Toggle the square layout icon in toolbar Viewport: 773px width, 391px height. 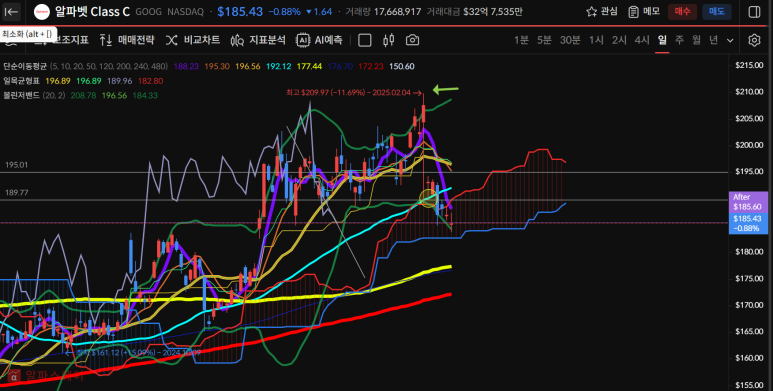[x=365, y=40]
